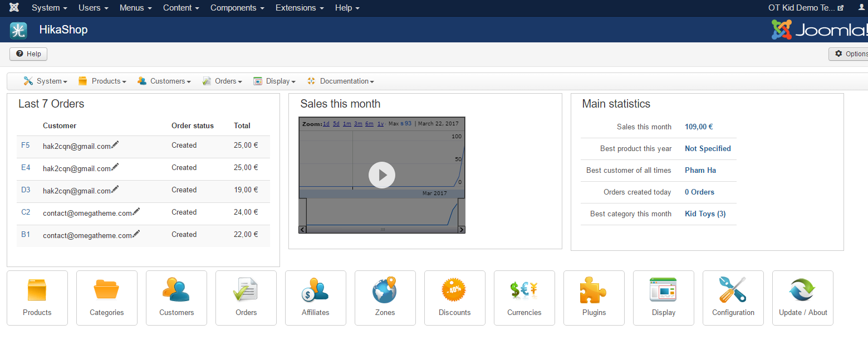The height and width of the screenshot is (344, 868).
Task: Open the Configuration tools icon
Action: click(x=733, y=298)
